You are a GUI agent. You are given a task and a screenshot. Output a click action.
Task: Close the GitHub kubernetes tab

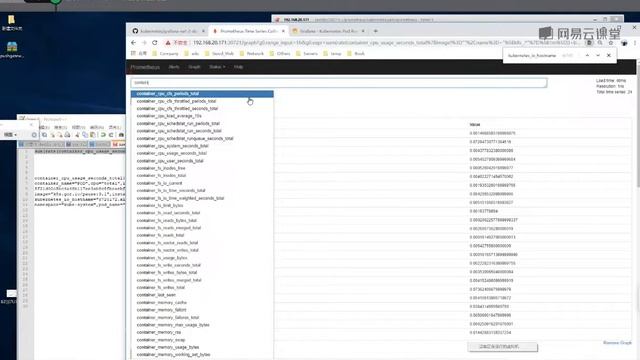point(203,31)
